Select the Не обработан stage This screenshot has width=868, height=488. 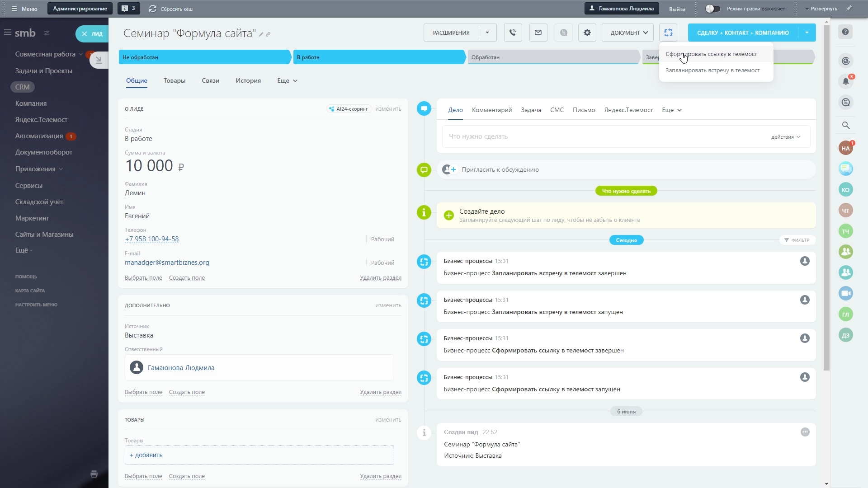click(x=204, y=57)
